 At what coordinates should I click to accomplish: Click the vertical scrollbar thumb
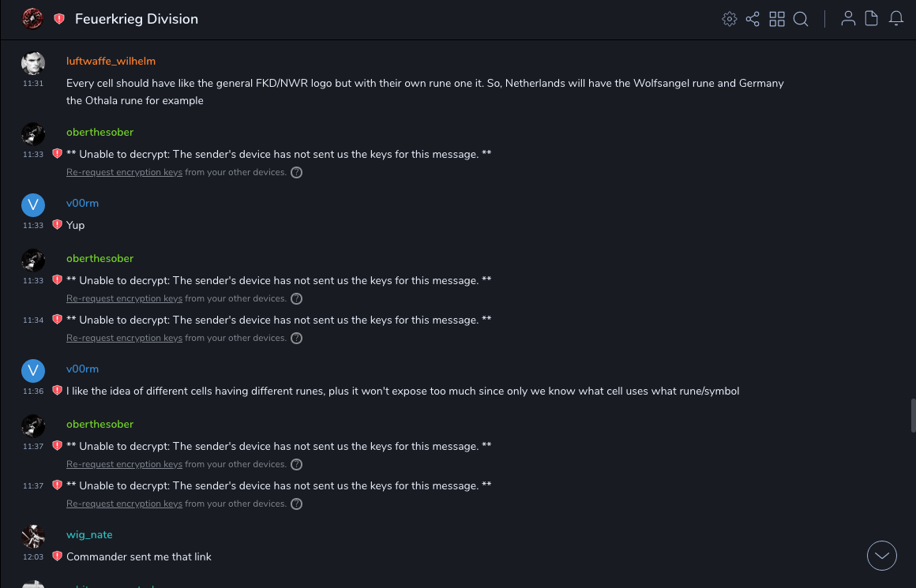[x=913, y=415]
